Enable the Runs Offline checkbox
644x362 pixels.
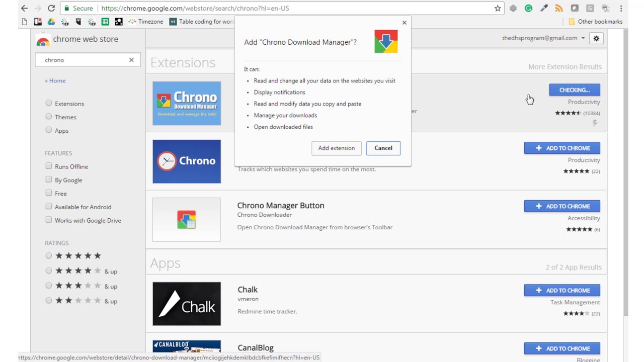pyautogui.click(x=49, y=166)
